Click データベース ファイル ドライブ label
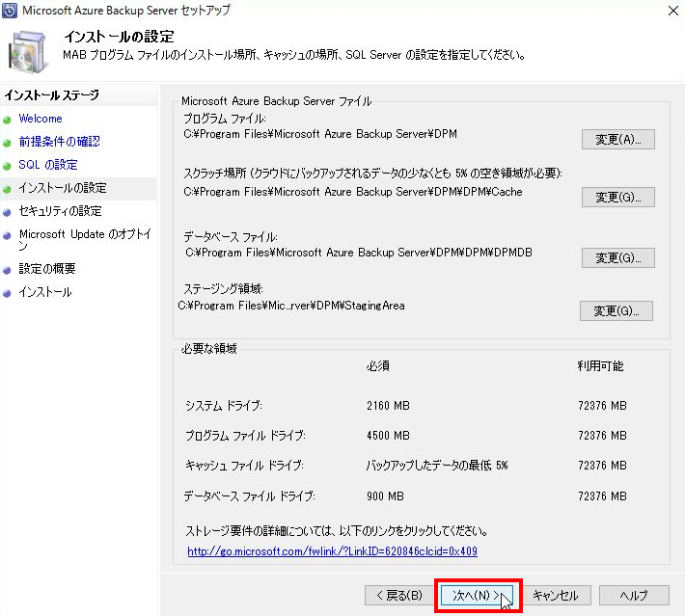The image size is (685, 616). [249, 495]
